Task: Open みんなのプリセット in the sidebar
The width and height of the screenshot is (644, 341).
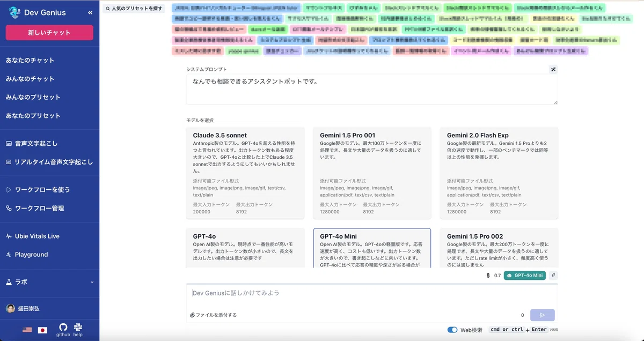Action: [x=33, y=97]
